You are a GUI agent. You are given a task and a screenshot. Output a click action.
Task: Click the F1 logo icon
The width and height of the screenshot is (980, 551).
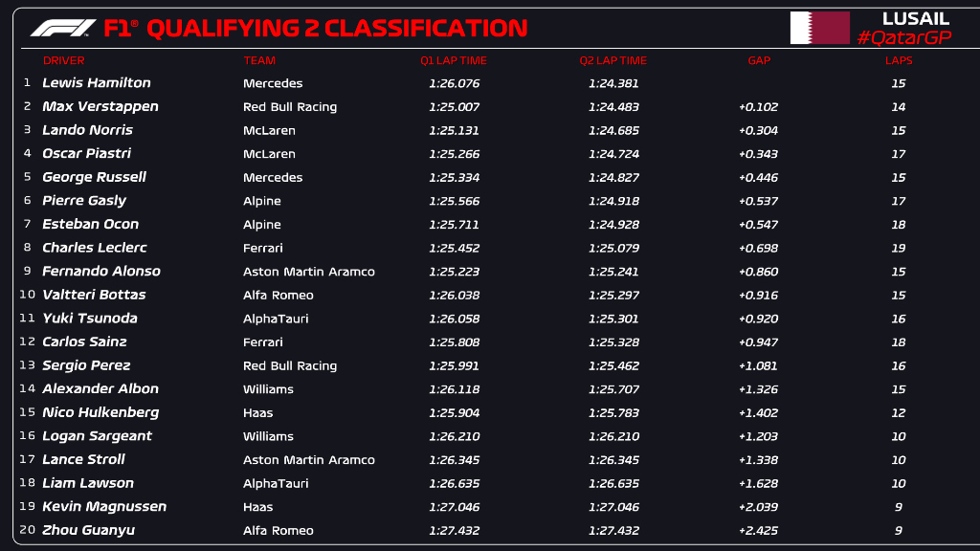pyautogui.click(x=63, y=28)
